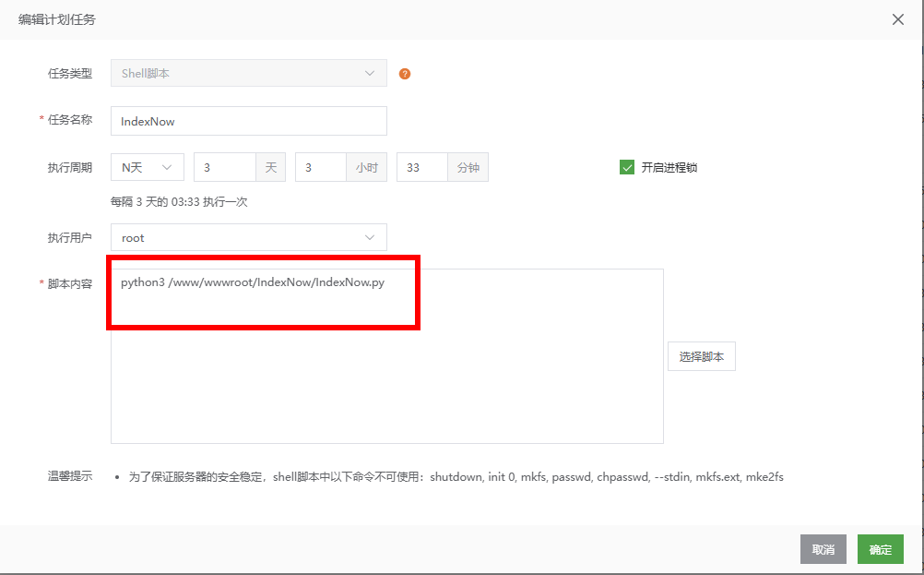Click the X to close the edit dialog
This screenshot has height=575, width=924.
897,18
